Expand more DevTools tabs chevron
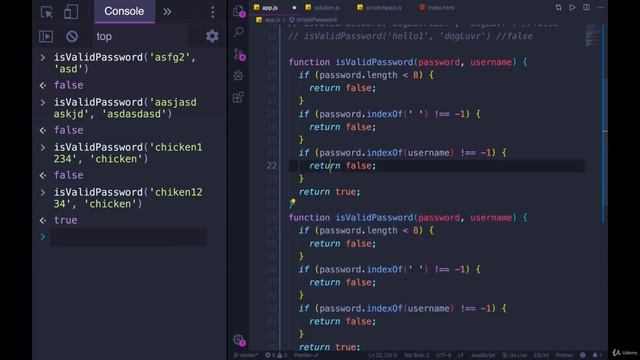 pos(167,12)
